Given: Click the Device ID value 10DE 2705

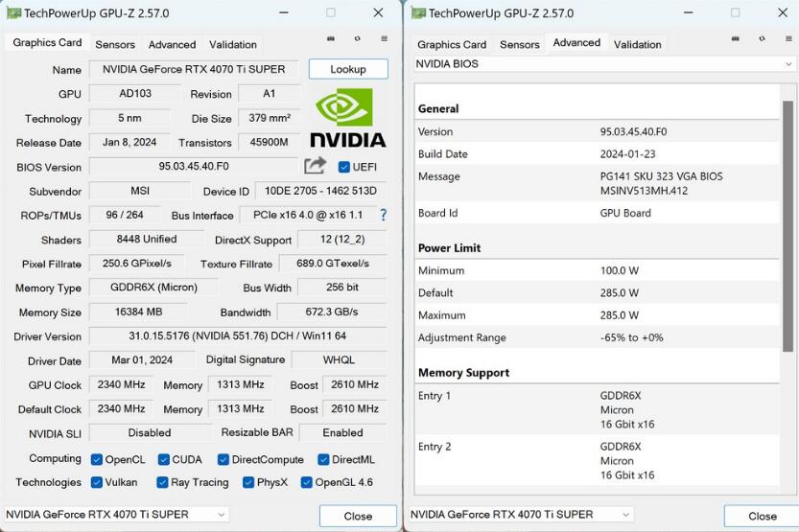Looking at the screenshot, I should [x=320, y=191].
